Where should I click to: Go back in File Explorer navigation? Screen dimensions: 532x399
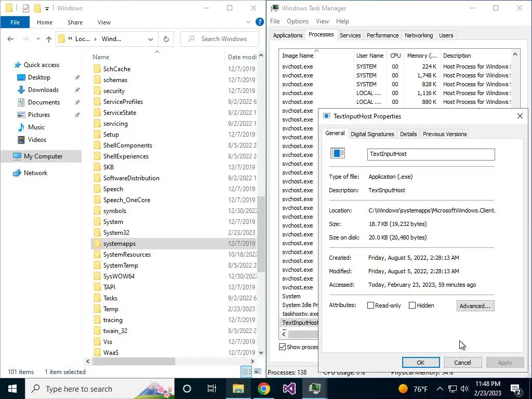[x=10, y=39]
